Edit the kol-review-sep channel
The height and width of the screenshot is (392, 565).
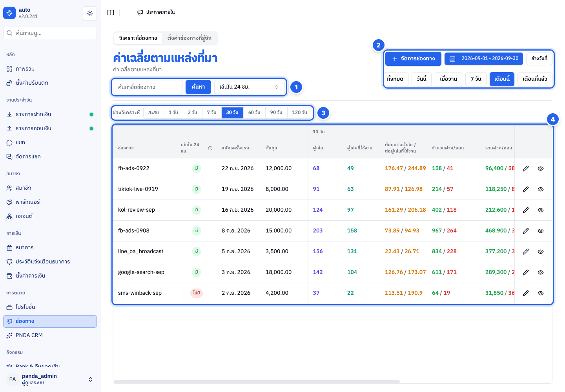tap(526, 210)
